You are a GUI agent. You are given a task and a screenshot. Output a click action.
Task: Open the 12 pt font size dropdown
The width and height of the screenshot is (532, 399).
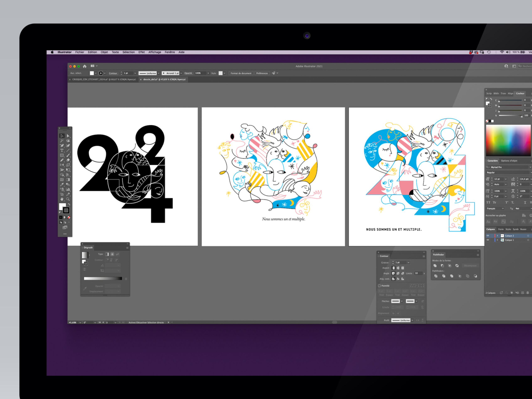(506, 179)
